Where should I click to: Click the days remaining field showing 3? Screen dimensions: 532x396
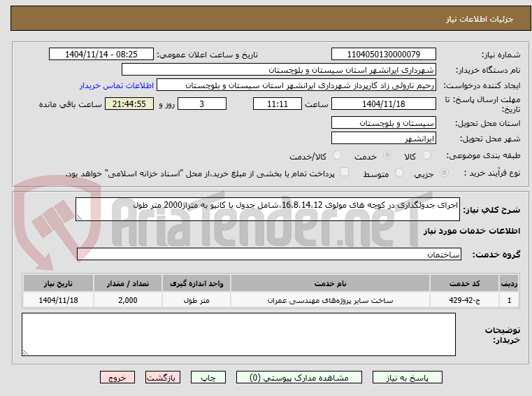point(202,104)
